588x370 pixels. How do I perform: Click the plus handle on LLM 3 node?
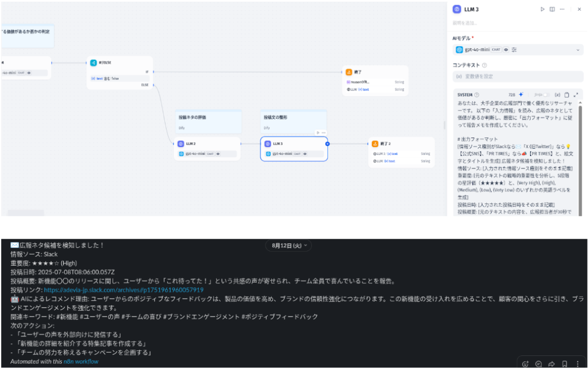click(x=327, y=144)
